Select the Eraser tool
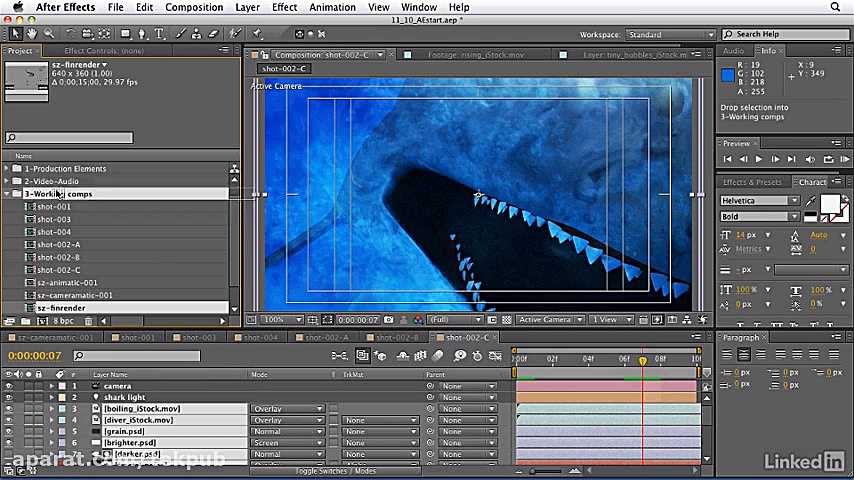 tap(213, 34)
